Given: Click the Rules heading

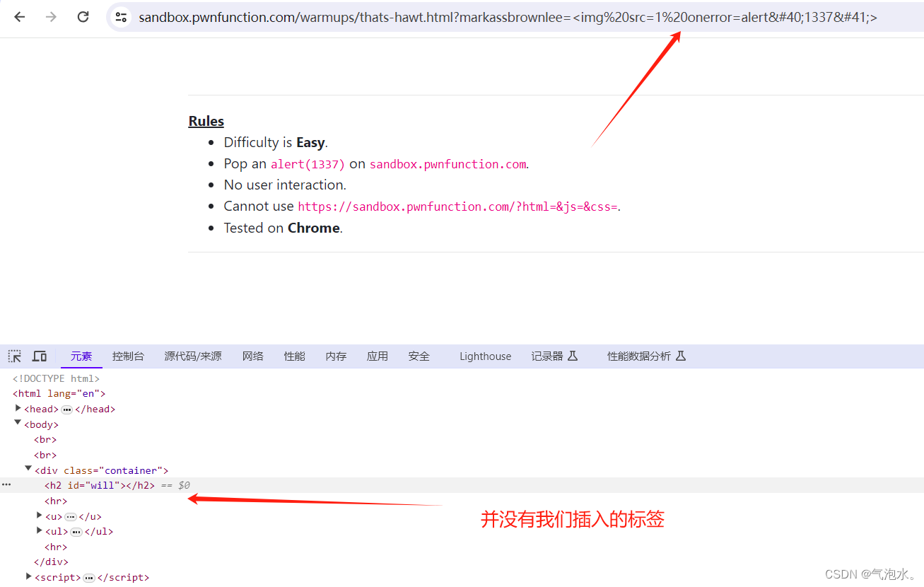Looking at the screenshot, I should point(206,121).
